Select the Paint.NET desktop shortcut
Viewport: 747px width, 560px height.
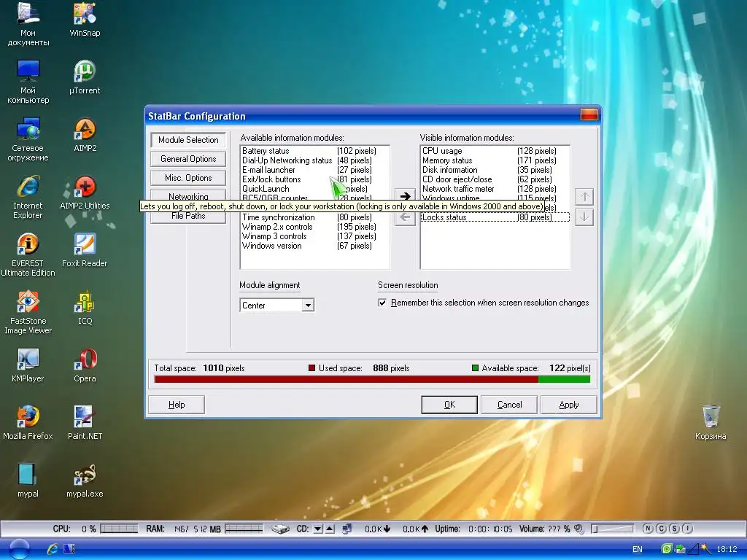(x=85, y=422)
